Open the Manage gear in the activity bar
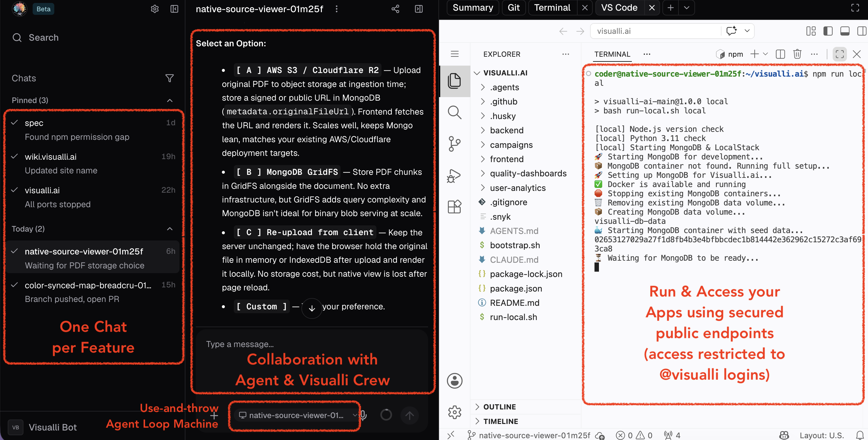The width and height of the screenshot is (868, 440). click(454, 412)
